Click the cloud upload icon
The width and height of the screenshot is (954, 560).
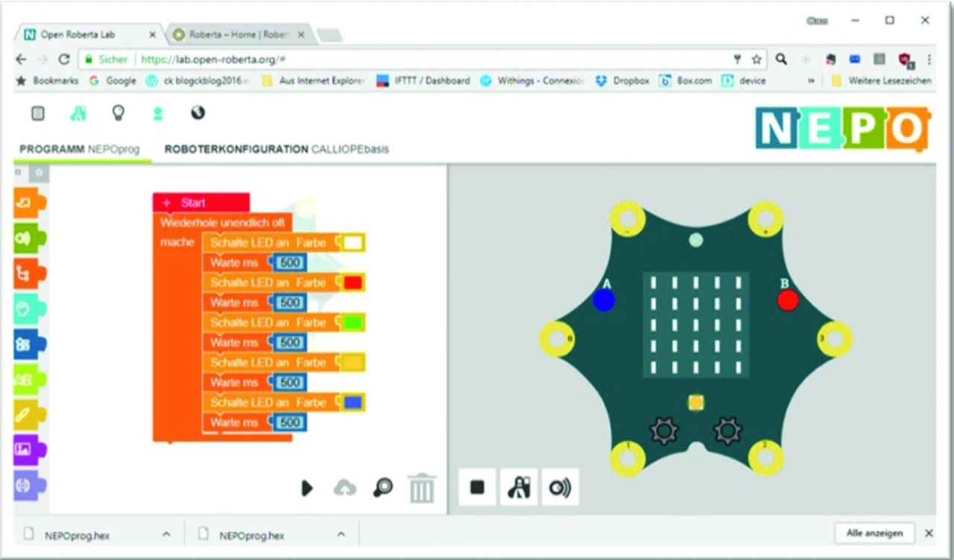[344, 488]
